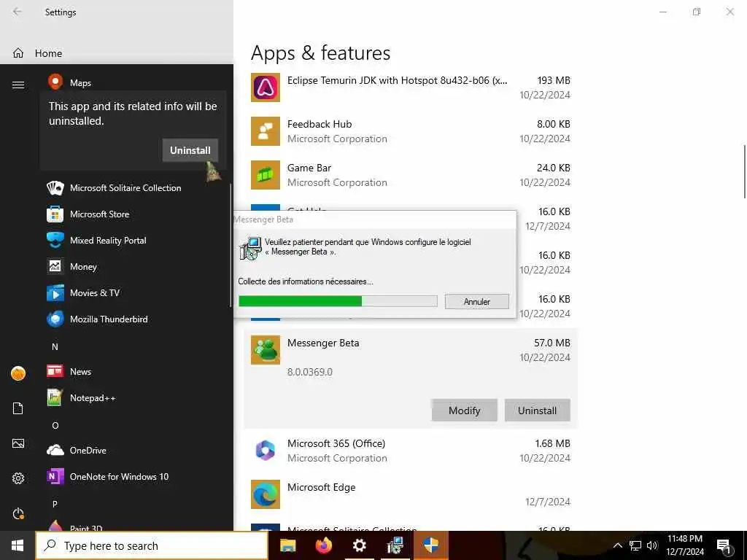This screenshot has width=747, height=560.
Task: Click the Windows Start button
Action: tap(18, 545)
